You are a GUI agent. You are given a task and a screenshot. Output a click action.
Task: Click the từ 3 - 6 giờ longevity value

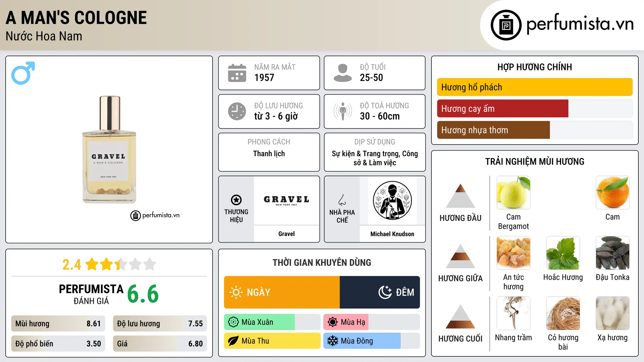[276, 116]
